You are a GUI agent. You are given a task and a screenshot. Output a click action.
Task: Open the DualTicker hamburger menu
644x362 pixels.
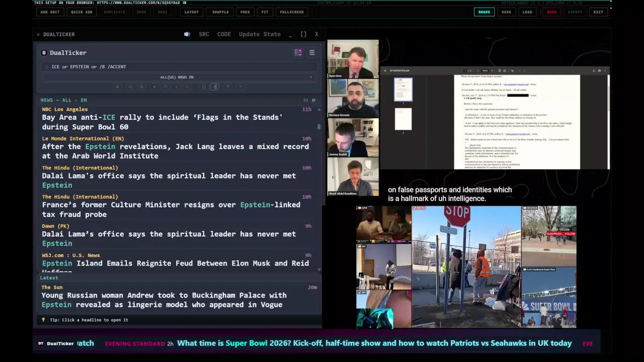click(x=312, y=53)
